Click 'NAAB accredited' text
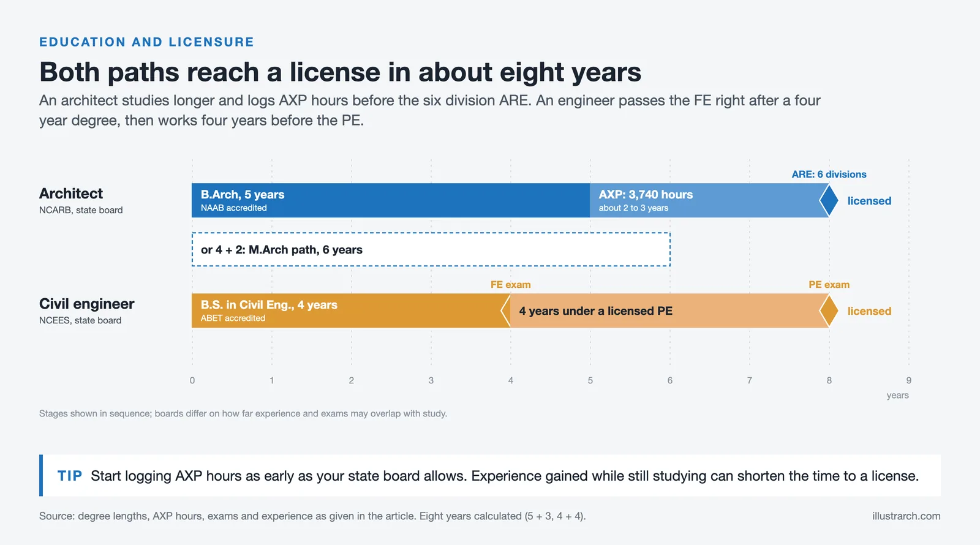The width and height of the screenshot is (980, 545). coord(234,208)
